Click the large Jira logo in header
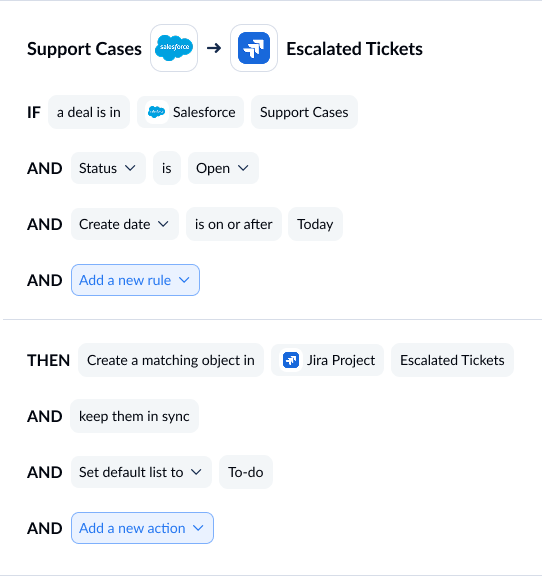This screenshot has width=542, height=576. [x=254, y=48]
